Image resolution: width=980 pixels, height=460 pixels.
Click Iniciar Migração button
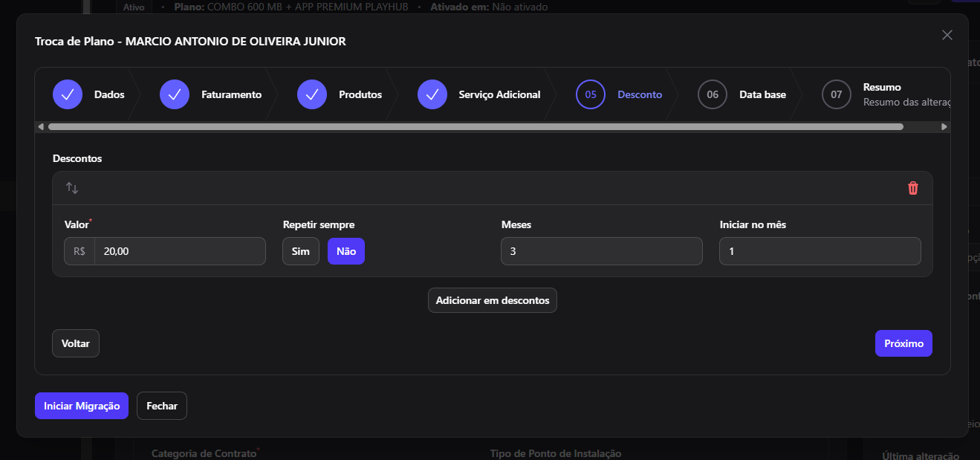point(82,406)
